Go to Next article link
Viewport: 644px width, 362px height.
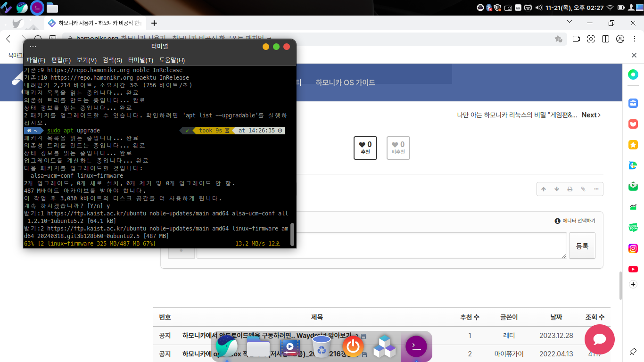pyautogui.click(x=591, y=115)
